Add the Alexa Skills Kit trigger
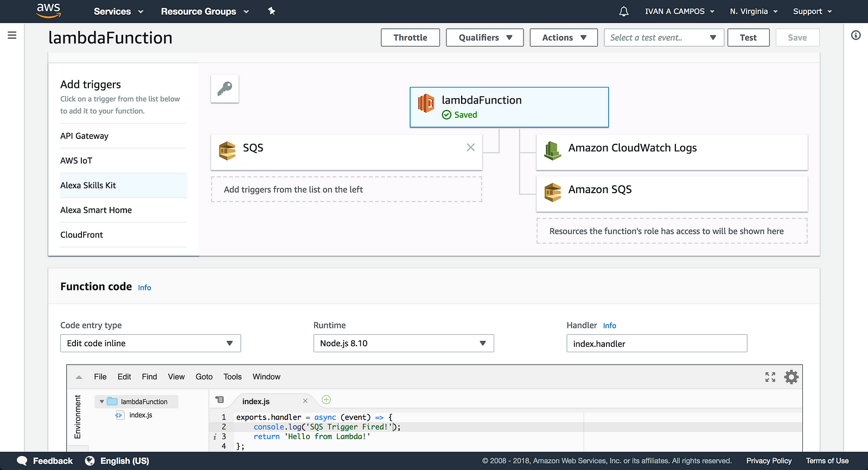Viewport: 868px width, 470px height. (123, 185)
